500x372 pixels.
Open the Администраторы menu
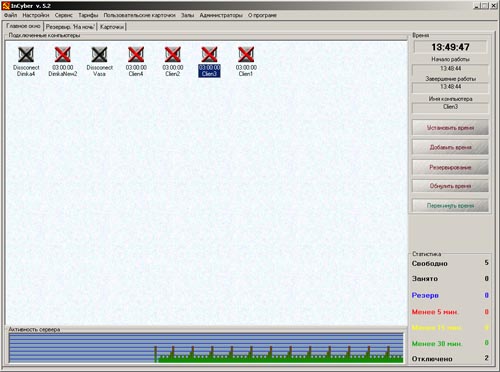221,15
